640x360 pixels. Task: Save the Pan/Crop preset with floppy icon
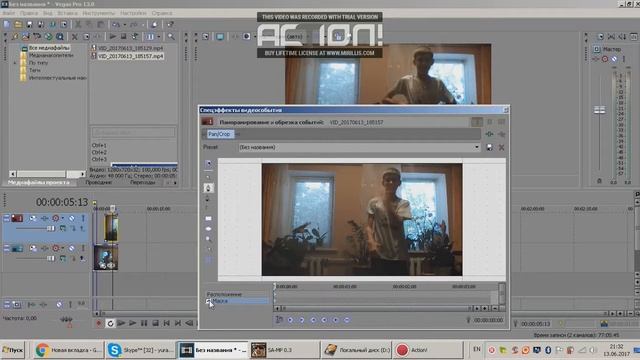[x=489, y=147]
